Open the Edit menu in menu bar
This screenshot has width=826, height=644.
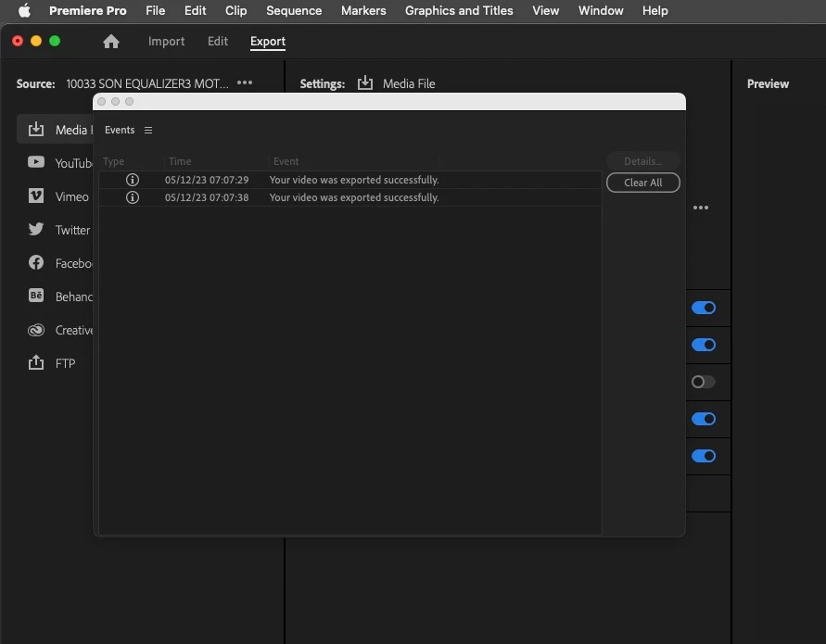coord(195,10)
